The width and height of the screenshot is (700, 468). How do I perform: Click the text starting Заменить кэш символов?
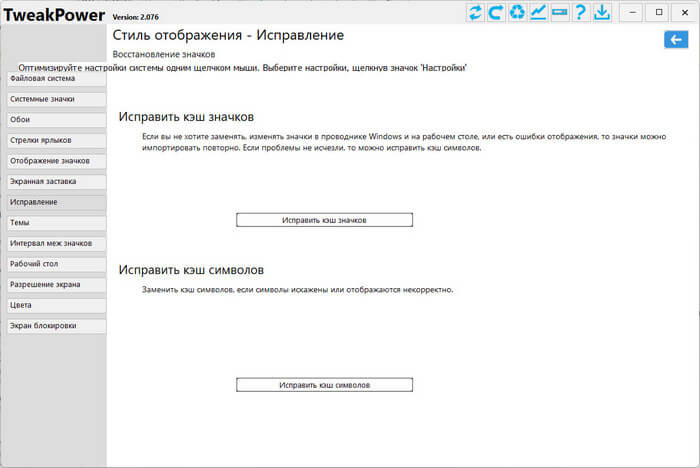pyautogui.click(x=297, y=290)
